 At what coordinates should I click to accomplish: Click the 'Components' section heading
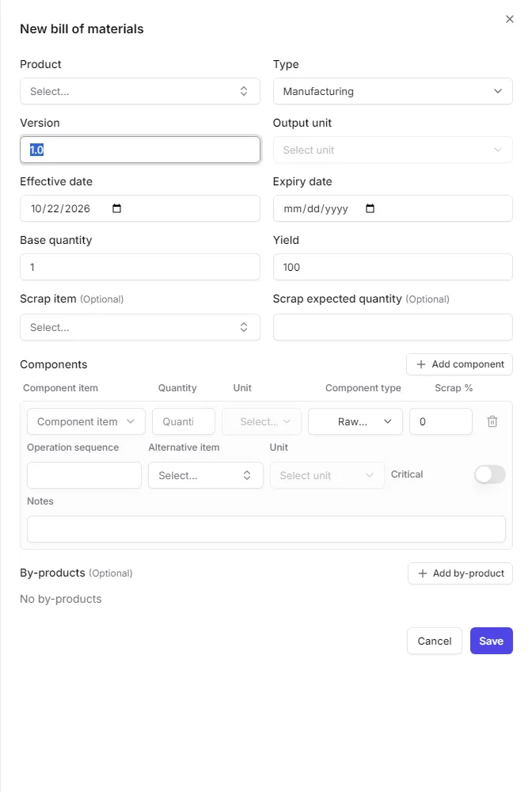click(54, 364)
